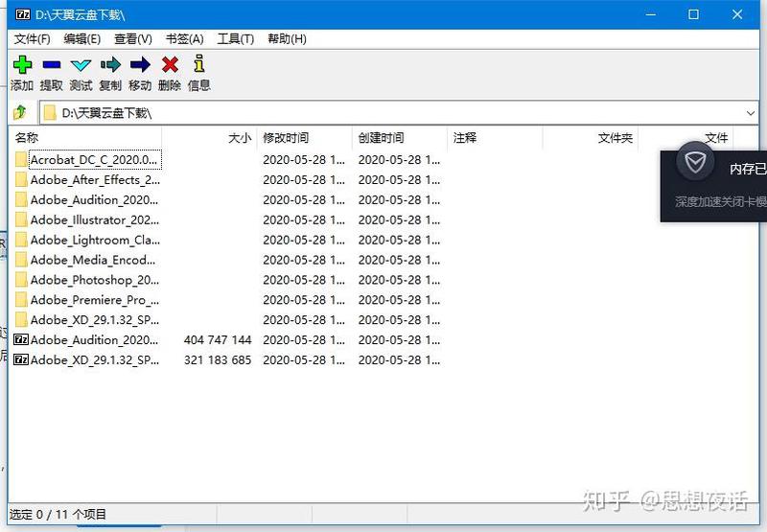Close the 7-Zip window
Screen dimensions: 767x532
coord(737,14)
